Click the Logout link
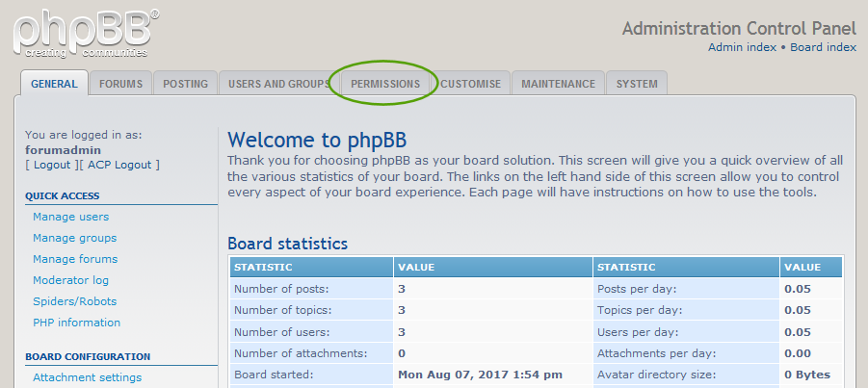Viewport: 868px width, 388px height. [x=52, y=165]
